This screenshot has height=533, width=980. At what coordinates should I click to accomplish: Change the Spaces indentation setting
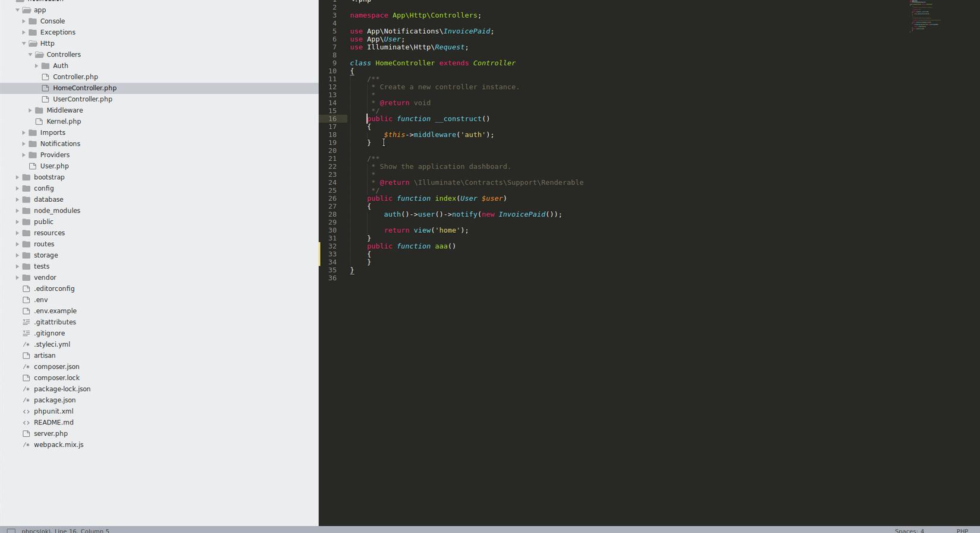[909, 531]
